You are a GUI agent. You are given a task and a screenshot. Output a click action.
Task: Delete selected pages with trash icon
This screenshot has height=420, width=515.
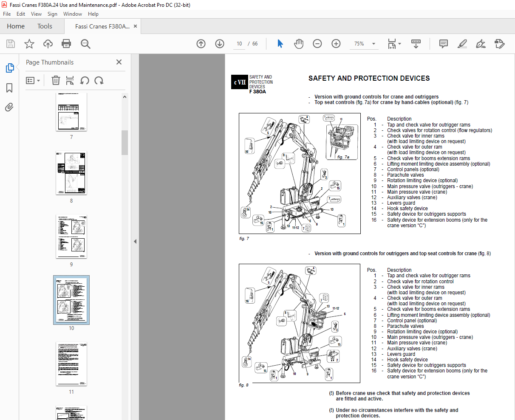pyautogui.click(x=56, y=80)
